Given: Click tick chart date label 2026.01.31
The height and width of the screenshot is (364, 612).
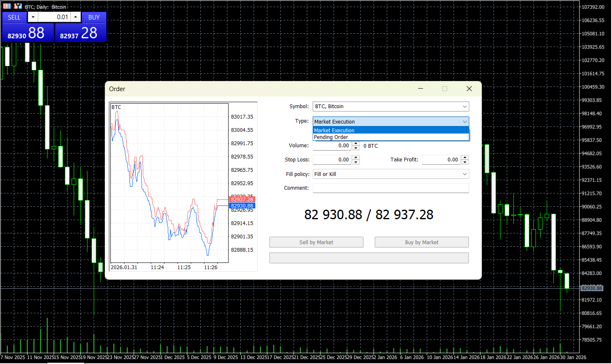Looking at the screenshot, I should click(124, 267).
